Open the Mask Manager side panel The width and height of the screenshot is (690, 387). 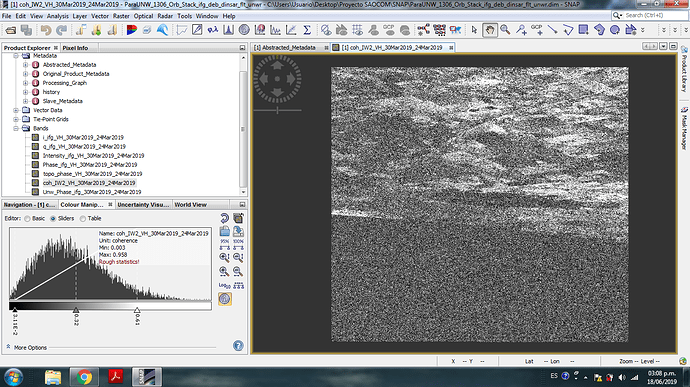coord(684,128)
